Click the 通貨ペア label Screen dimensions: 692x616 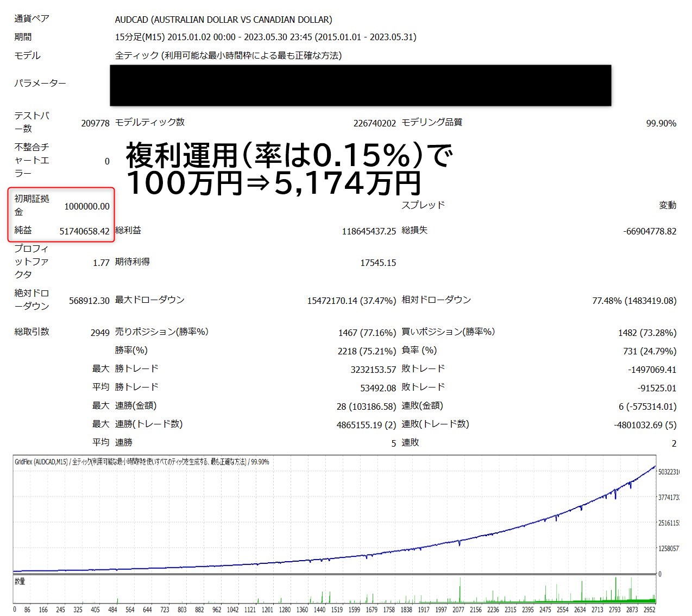(32, 18)
